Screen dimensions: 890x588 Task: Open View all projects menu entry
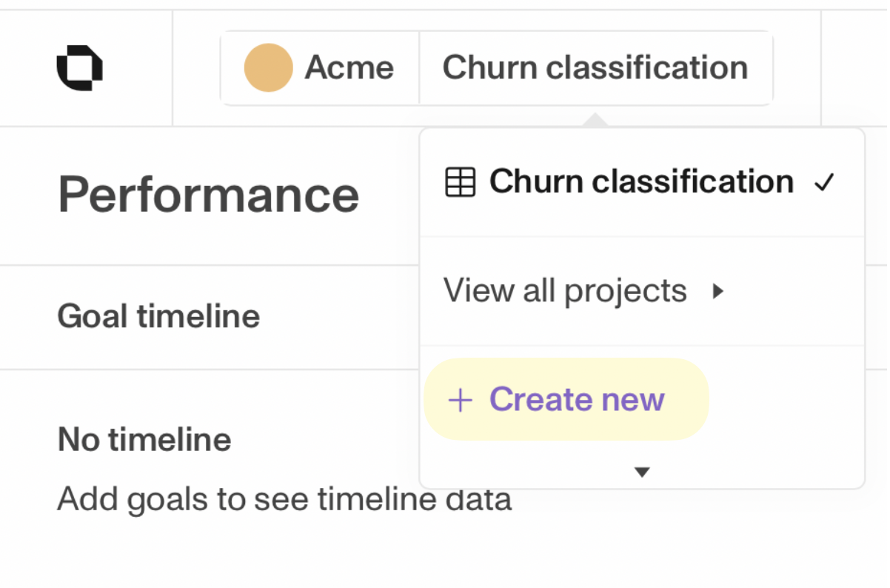[565, 292]
